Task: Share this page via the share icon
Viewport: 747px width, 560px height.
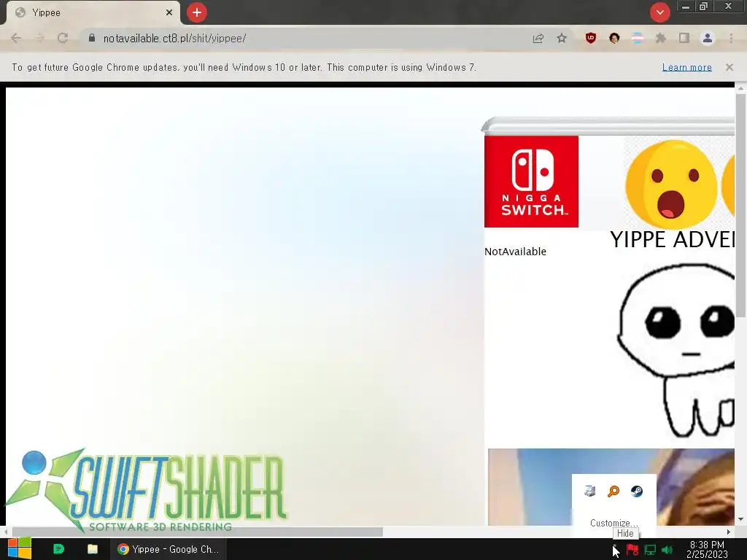Action: click(x=538, y=39)
